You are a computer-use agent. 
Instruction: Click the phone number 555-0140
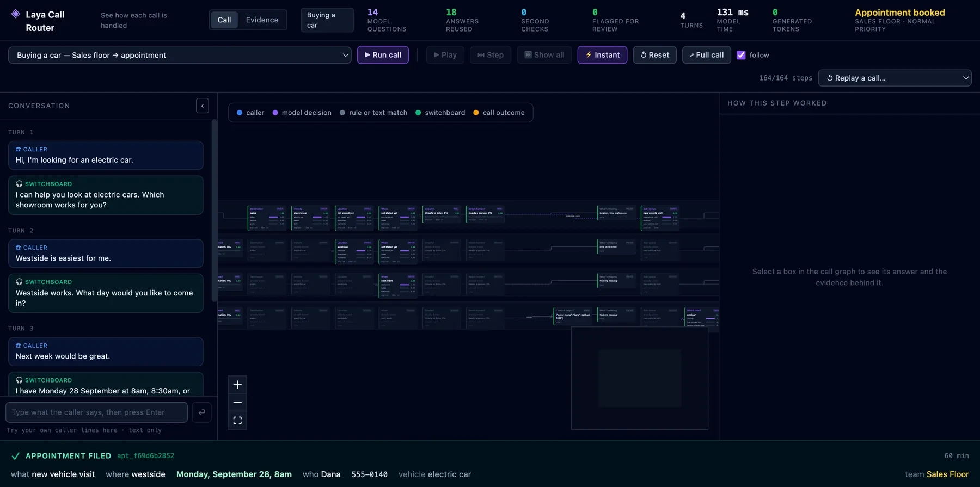point(370,474)
